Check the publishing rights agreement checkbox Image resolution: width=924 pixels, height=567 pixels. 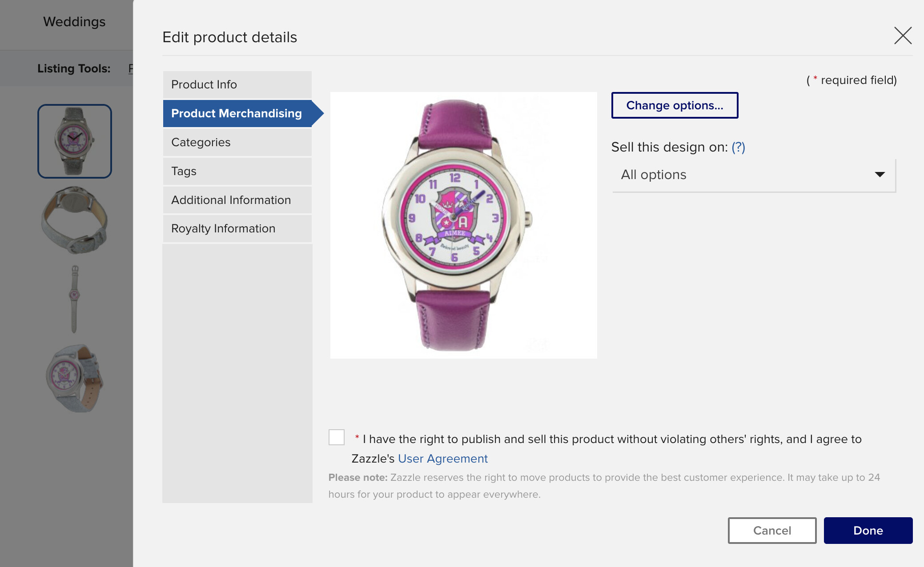(x=337, y=437)
